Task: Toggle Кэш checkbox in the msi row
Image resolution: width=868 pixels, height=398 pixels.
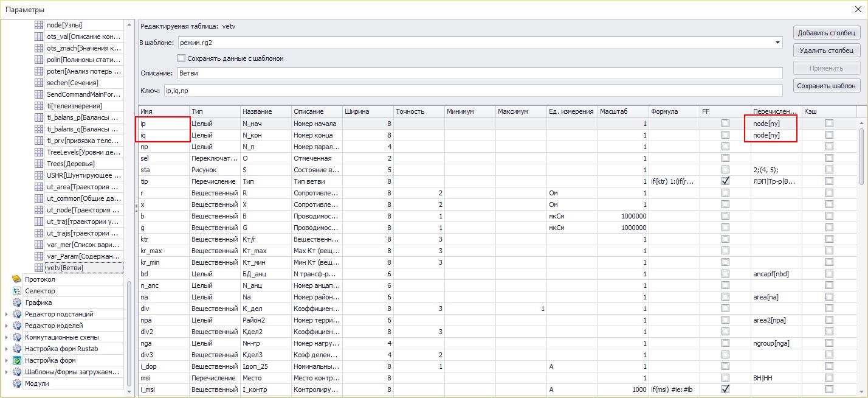Action: click(x=829, y=378)
